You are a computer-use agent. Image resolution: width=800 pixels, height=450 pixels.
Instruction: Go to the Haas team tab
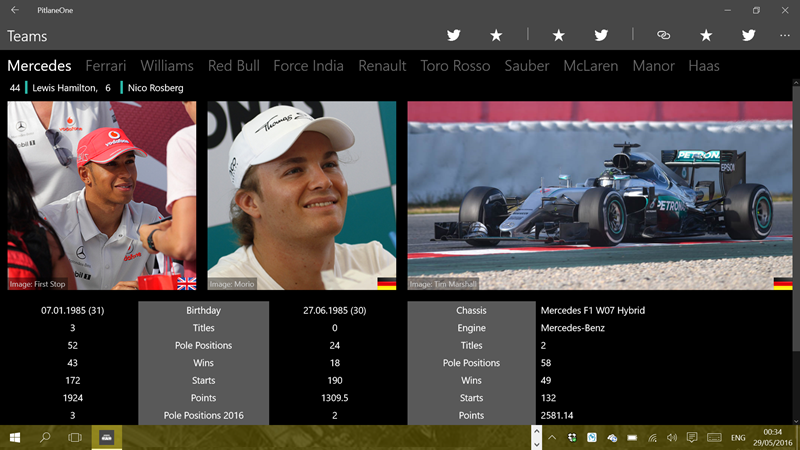(703, 66)
